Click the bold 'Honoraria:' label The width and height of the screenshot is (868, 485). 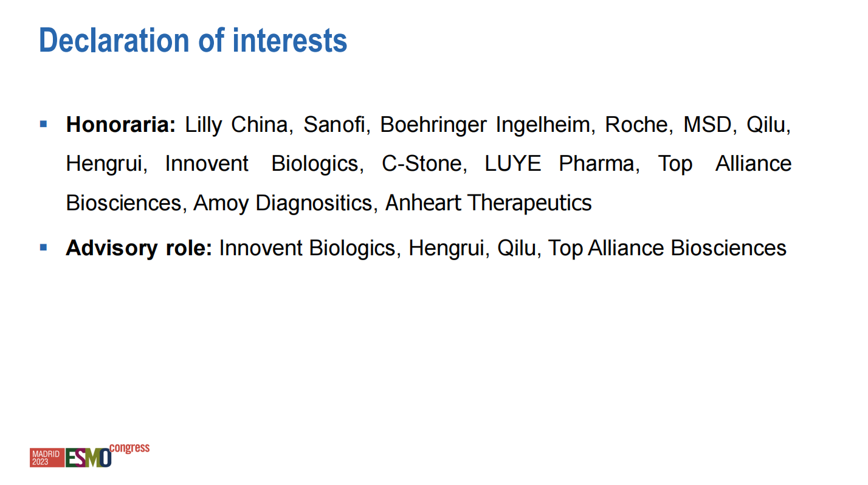point(120,125)
